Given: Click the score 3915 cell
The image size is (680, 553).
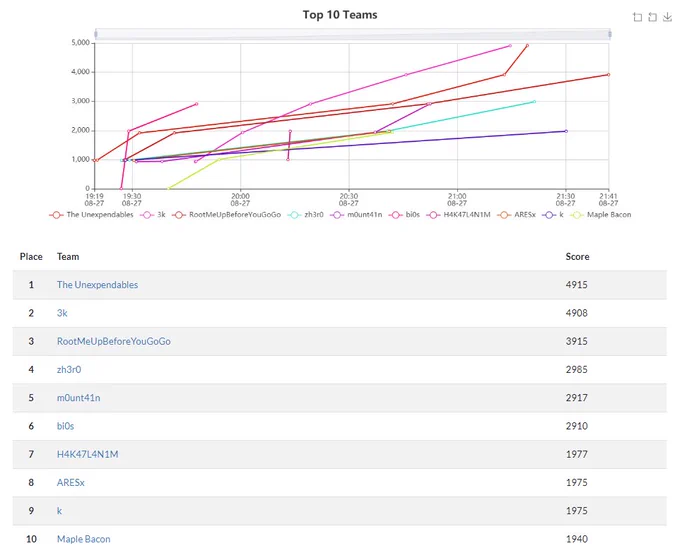Looking at the screenshot, I should click(576, 341).
